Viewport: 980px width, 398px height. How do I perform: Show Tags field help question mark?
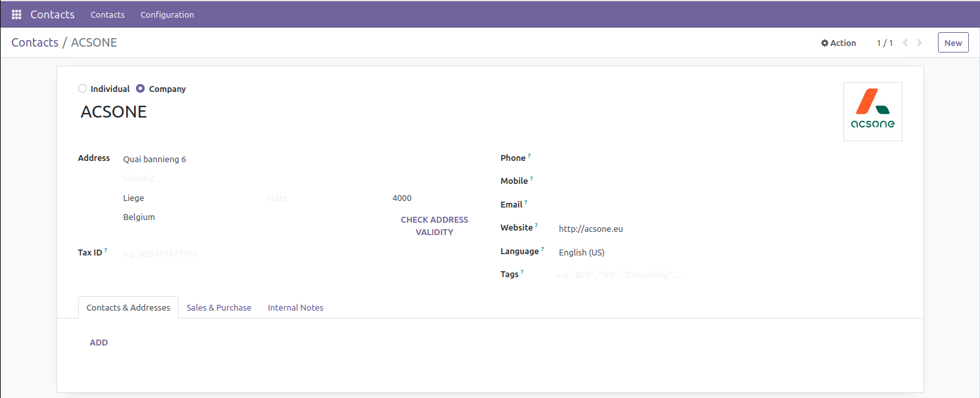coord(522,272)
